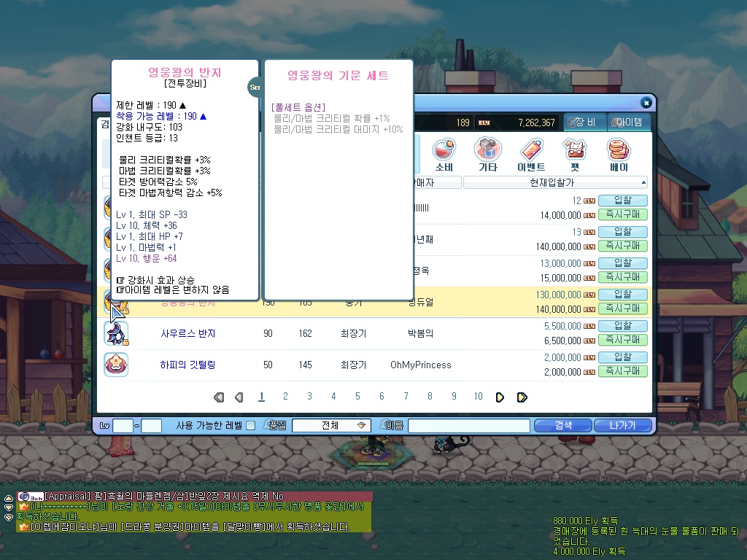This screenshot has width=747, height=560.
Task: Click the 하피의 깃털링 item icon
Action: coord(116,365)
